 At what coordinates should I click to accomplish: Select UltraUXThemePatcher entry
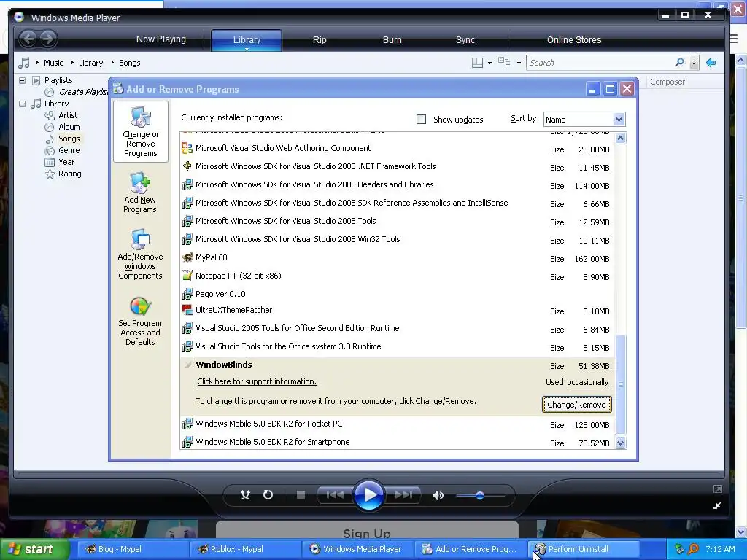coord(398,311)
